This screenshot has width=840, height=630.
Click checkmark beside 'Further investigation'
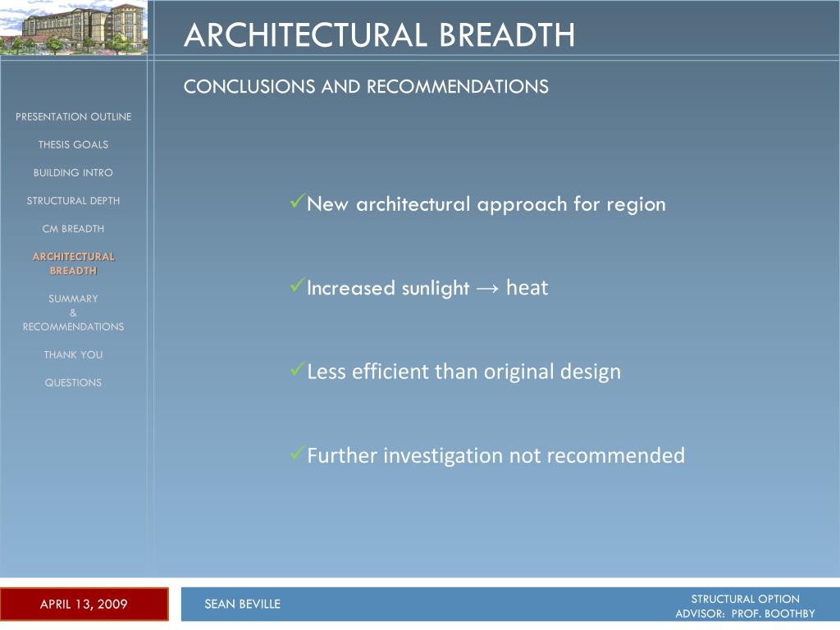pyautogui.click(x=297, y=453)
